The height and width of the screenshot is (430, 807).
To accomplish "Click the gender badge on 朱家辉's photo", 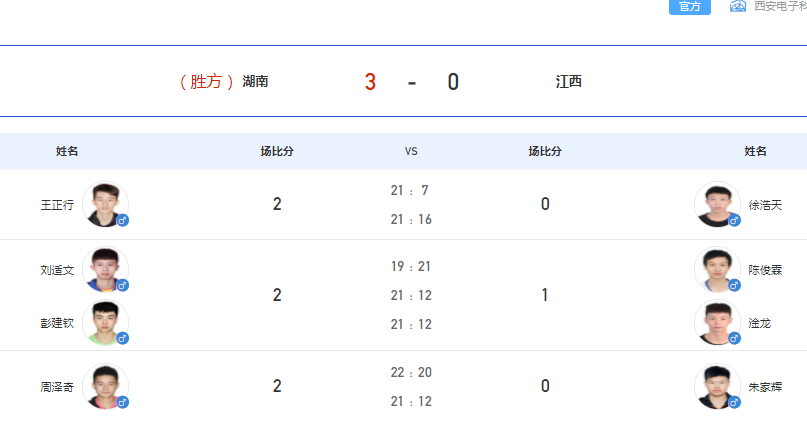I will tap(734, 402).
